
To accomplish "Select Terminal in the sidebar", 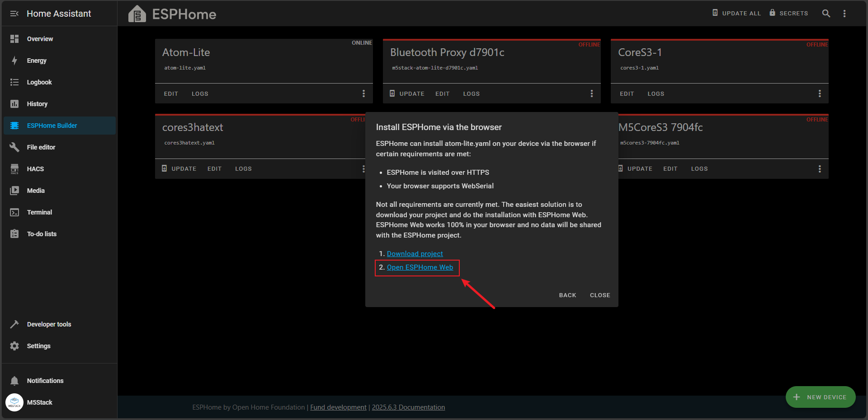I will click(x=59, y=212).
